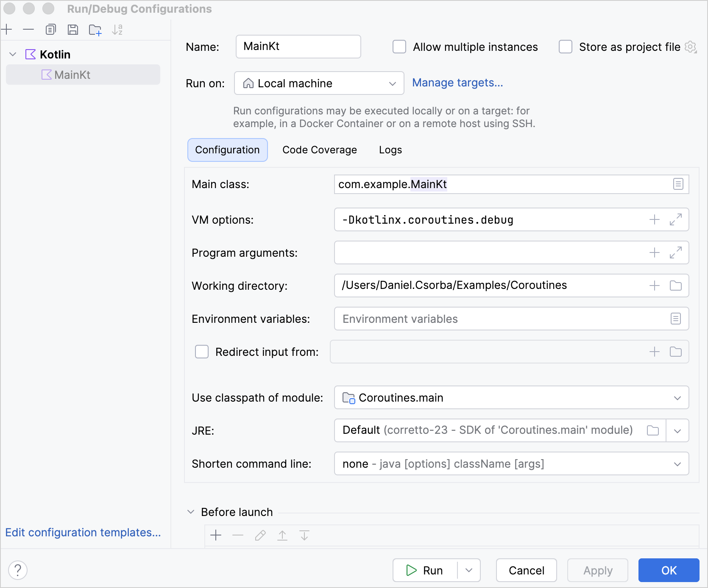
Task: Collapse the Before launch section
Action: [x=191, y=512]
